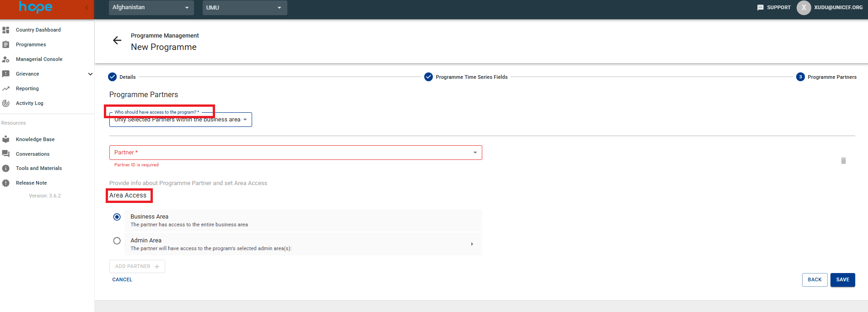Go to Programmes in the sidebar
This screenshot has height=312, width=868.
31,44
